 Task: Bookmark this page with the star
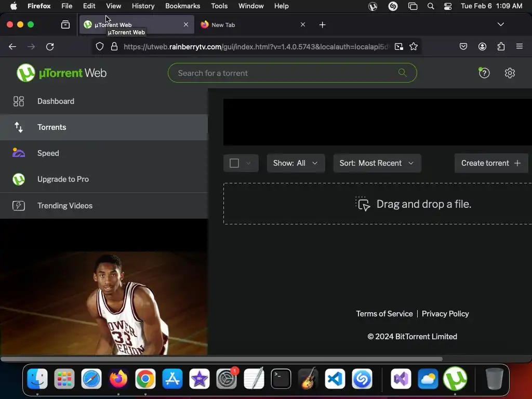[414, 46]
